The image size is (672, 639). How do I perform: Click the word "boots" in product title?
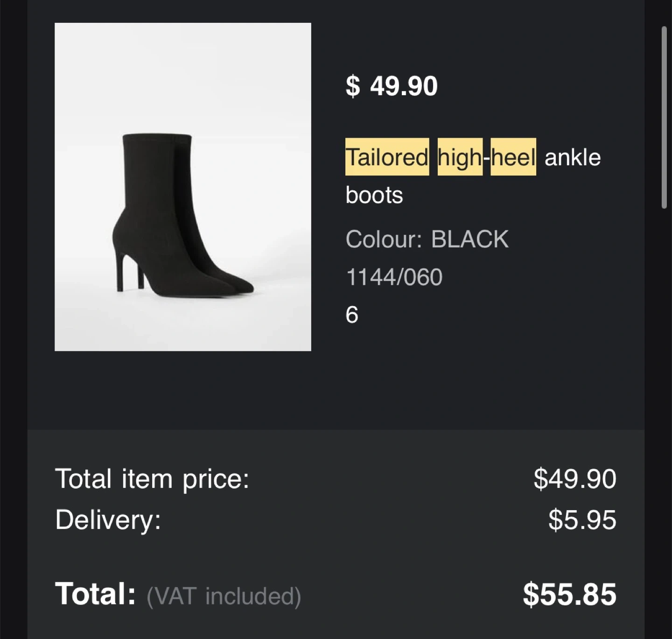[374, 195]
